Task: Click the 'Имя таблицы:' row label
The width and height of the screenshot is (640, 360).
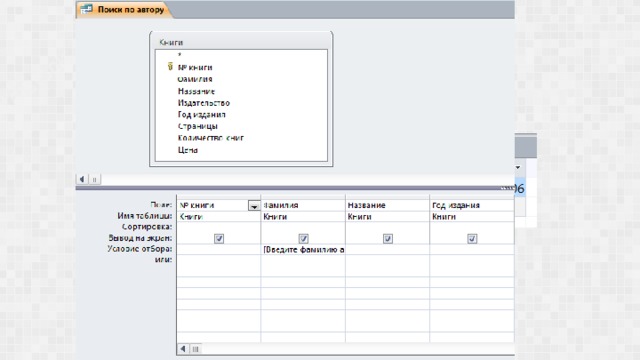Action: (144, 216)
